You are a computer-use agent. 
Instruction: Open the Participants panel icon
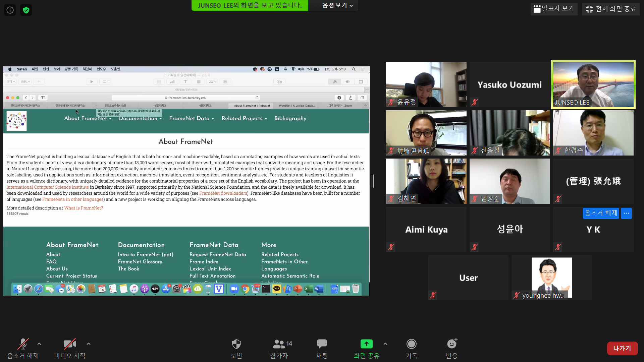(279, 344)
